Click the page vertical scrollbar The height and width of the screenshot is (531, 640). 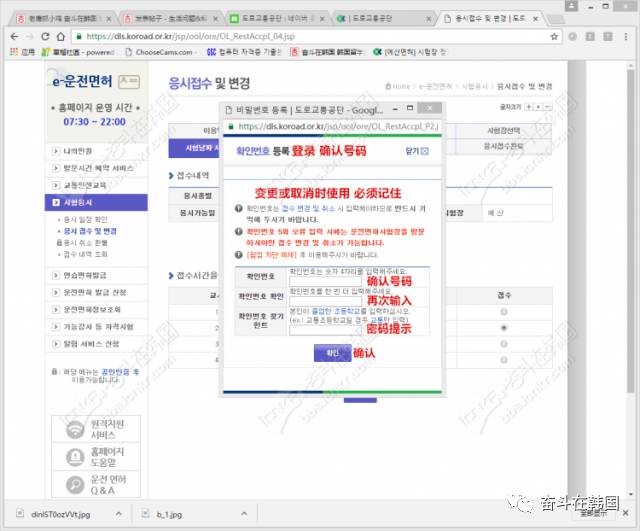coord(631,229)
